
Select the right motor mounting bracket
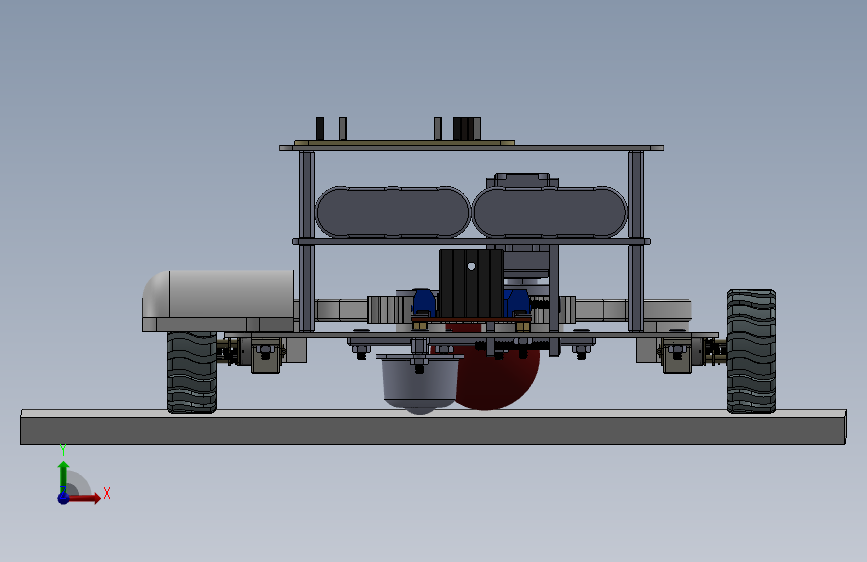677,355
